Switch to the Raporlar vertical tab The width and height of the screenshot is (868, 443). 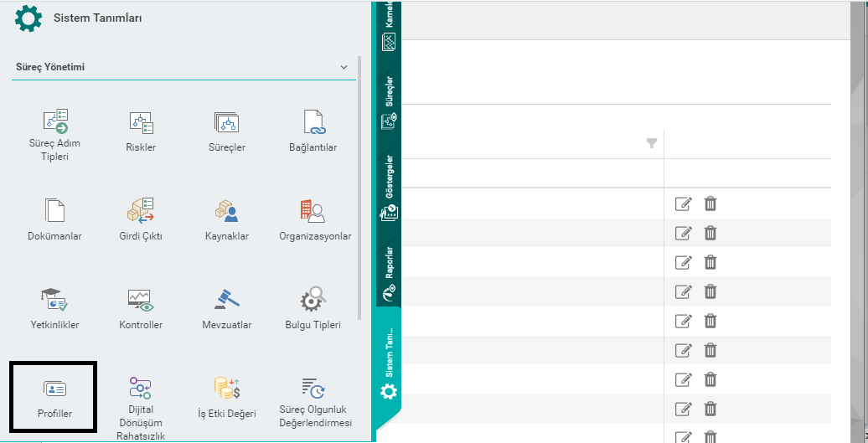click(389, 272)
